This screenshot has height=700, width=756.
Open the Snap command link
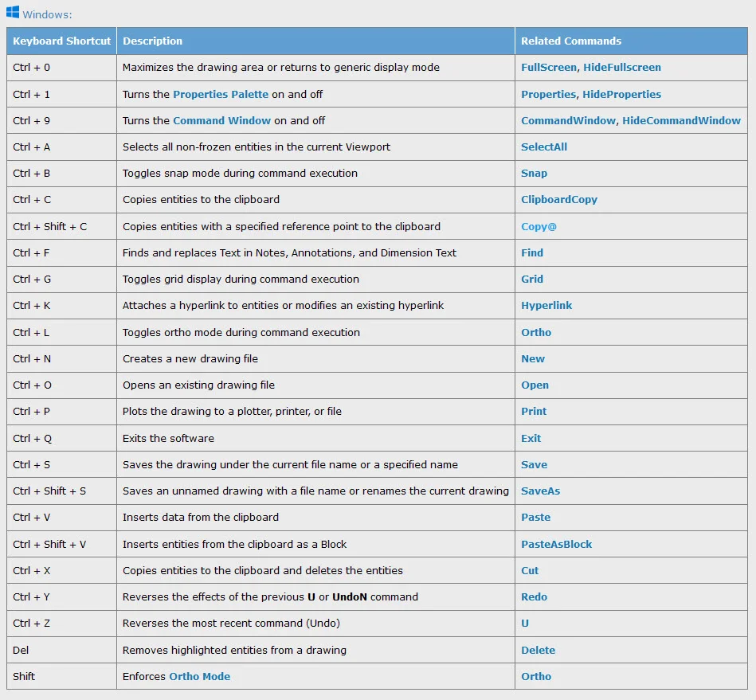tap(534, 173)
